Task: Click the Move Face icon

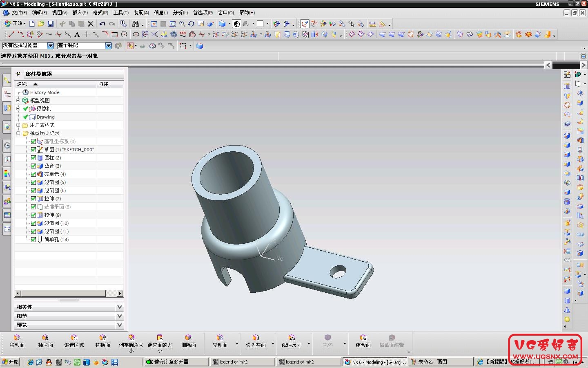Action: coord(17,341)
